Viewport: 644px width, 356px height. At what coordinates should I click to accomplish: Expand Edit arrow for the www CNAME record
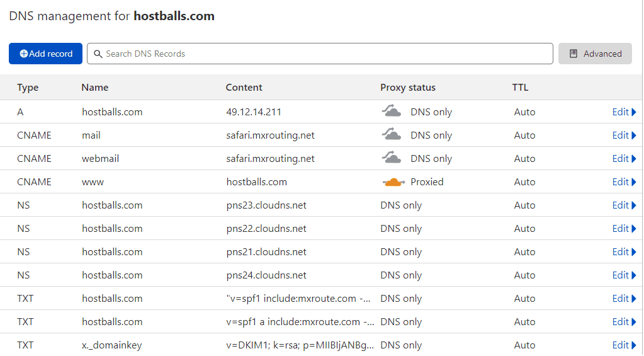[x=633, y=182]
